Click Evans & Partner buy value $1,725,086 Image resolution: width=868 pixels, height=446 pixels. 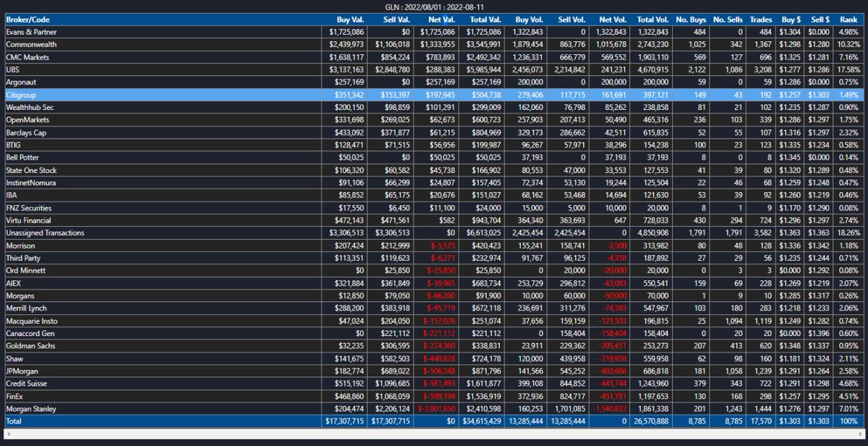pos(347,32)
